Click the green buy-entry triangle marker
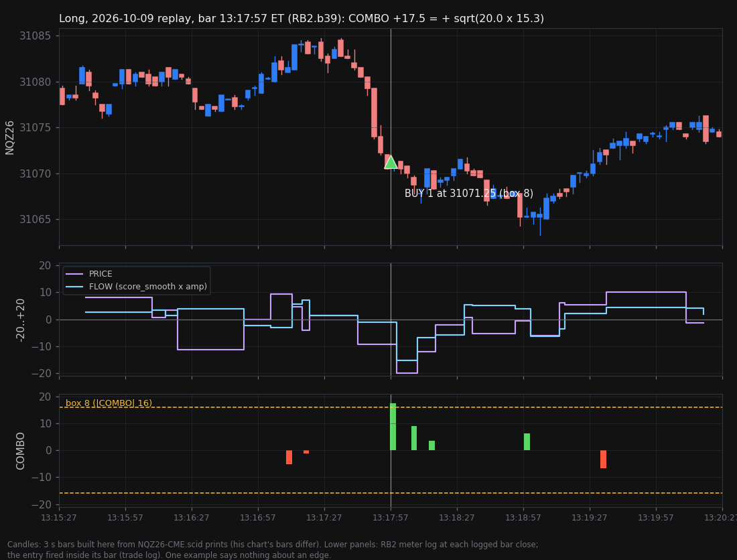Viewport: 737px width, 560px height. (x=391, y=162)
